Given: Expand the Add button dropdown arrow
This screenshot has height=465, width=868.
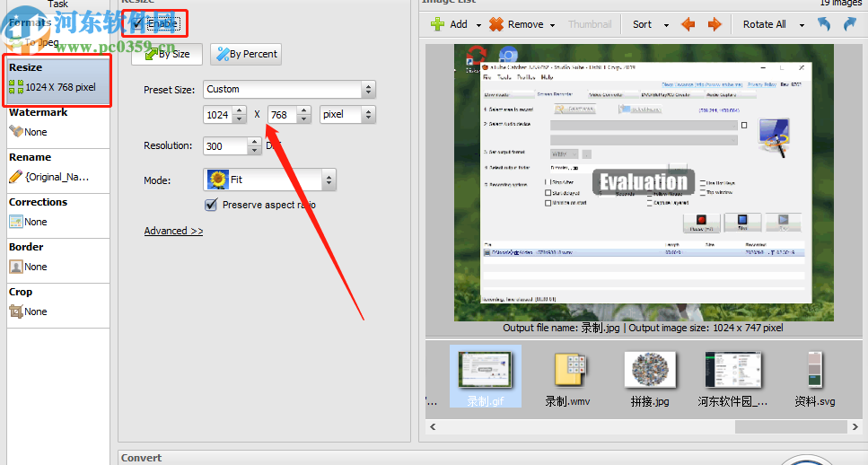Looking at the screenshot, I should pyautogui.click(x=478, y=25).
